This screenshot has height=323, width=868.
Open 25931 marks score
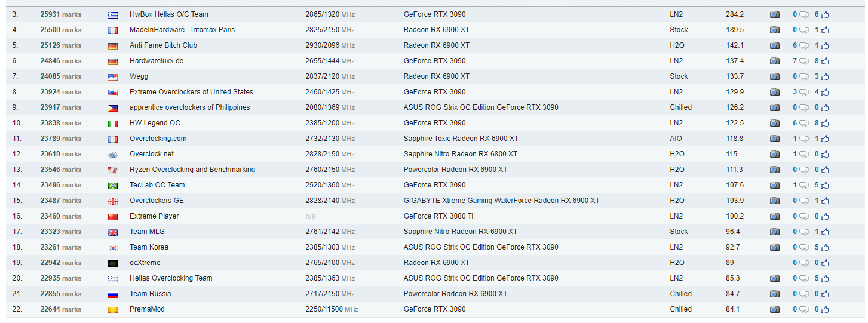[61, 14]
